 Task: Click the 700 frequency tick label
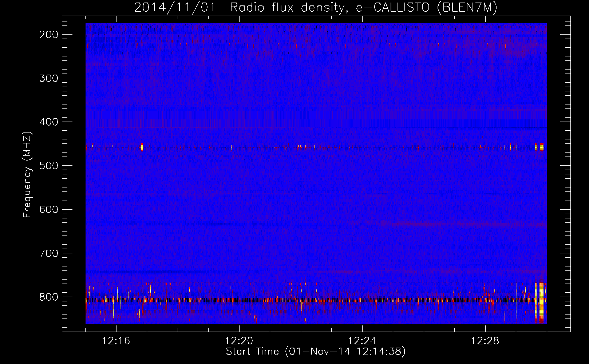click(x=49, y=253)
